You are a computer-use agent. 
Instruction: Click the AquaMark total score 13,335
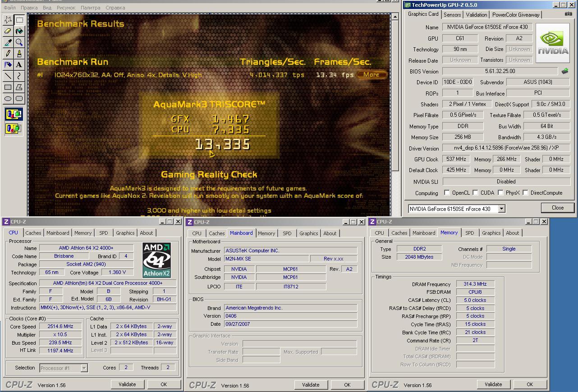pos(223,144)
